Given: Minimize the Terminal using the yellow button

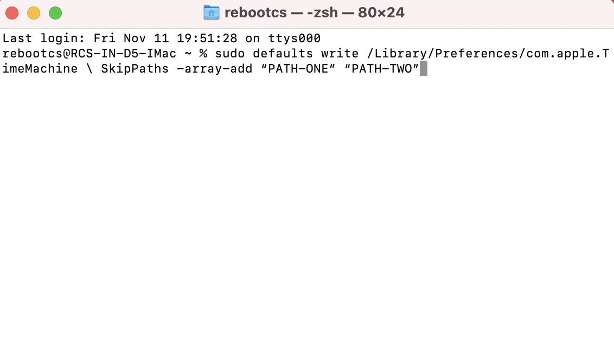Looking at the screenshot, I should pyautogui.click(x=34, y=13).
